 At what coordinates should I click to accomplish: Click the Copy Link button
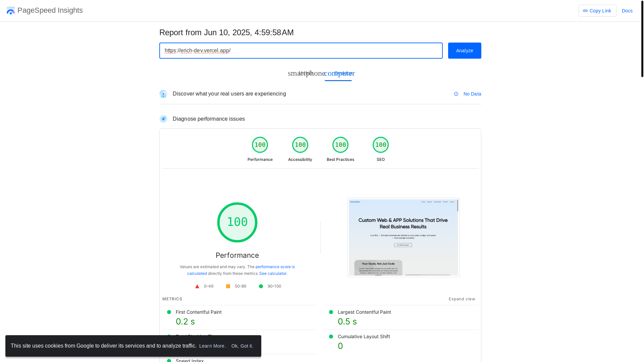(597, 11)
